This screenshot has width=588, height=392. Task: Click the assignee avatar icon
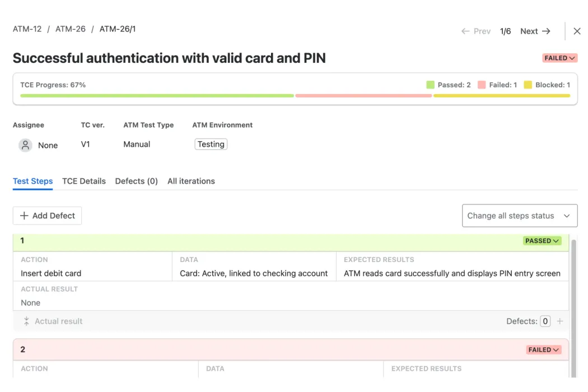point(25,145)
